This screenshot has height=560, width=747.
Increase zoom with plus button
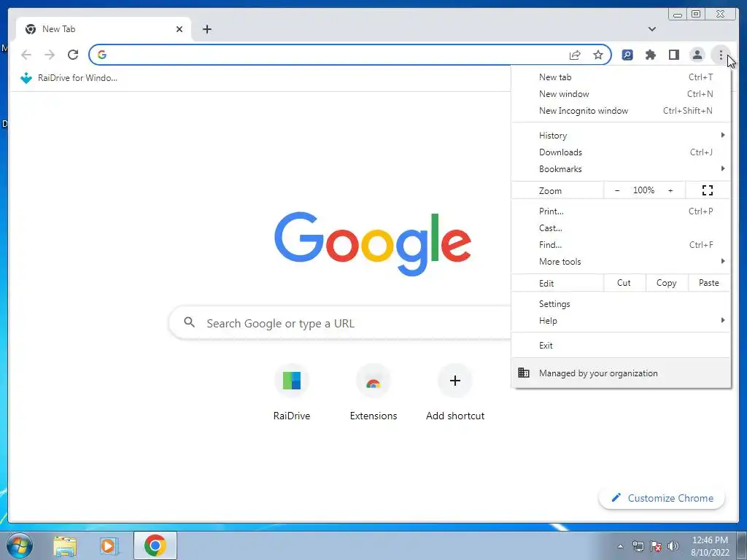(670, 190)
